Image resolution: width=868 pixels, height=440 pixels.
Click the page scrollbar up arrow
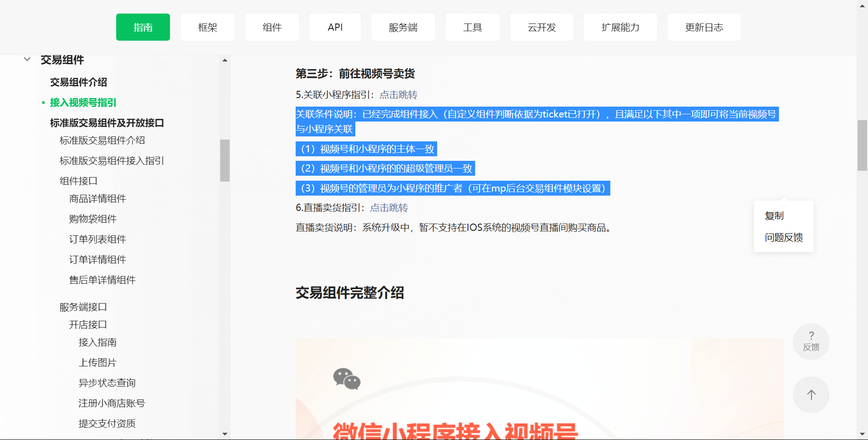point(862,5)
